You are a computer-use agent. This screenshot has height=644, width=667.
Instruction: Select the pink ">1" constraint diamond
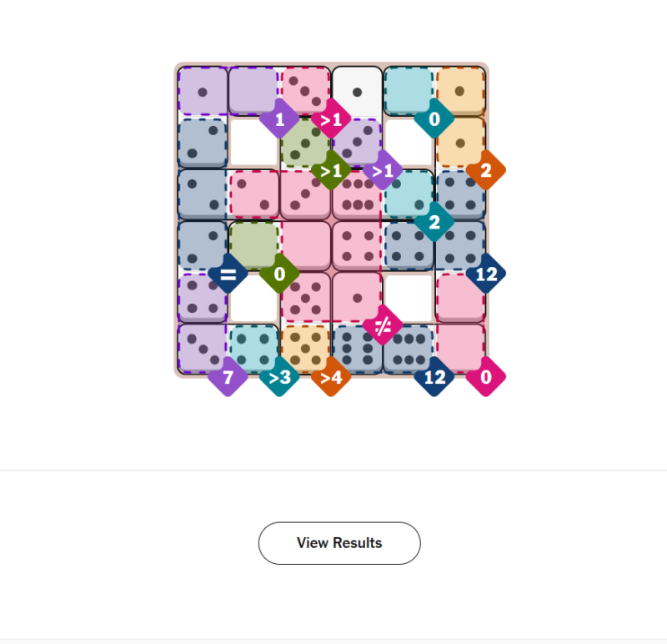(331, 119)
